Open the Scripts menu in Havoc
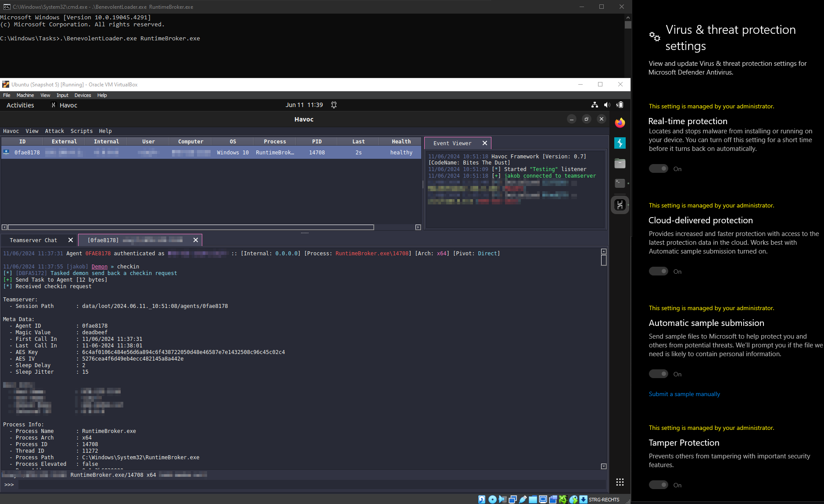This screenshot has width=824, height=504. click(x=82, y=131)
